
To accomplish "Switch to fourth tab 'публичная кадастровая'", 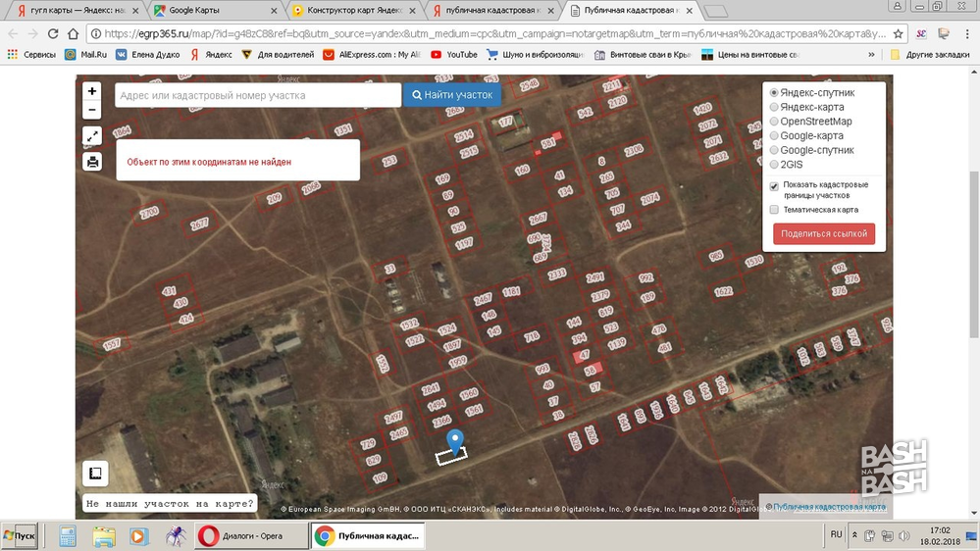I will coord(493,10).
